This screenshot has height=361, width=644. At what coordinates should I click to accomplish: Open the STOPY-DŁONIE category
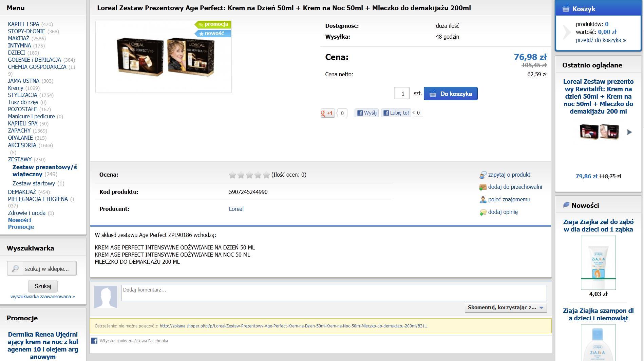[26, 31]
